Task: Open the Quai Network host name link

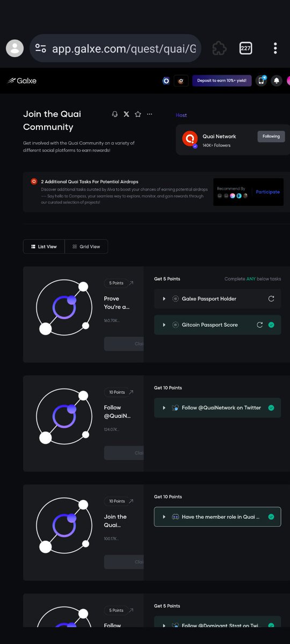Action: 219,136
